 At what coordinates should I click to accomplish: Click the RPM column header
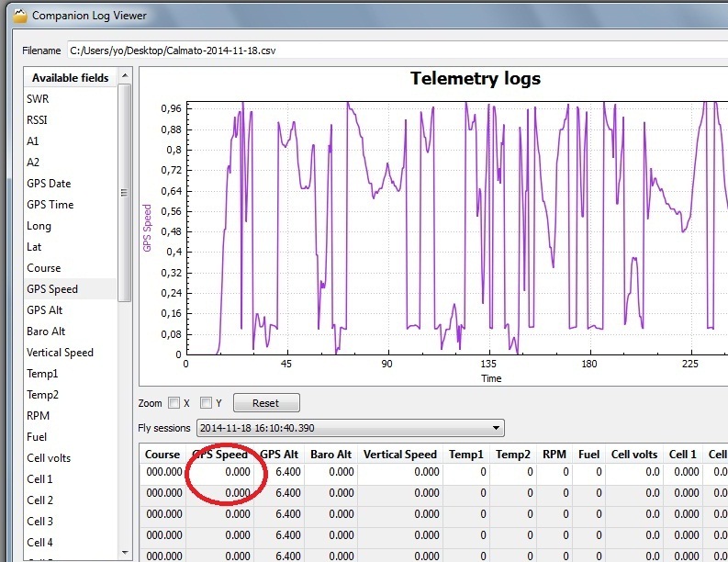(554, 455)
